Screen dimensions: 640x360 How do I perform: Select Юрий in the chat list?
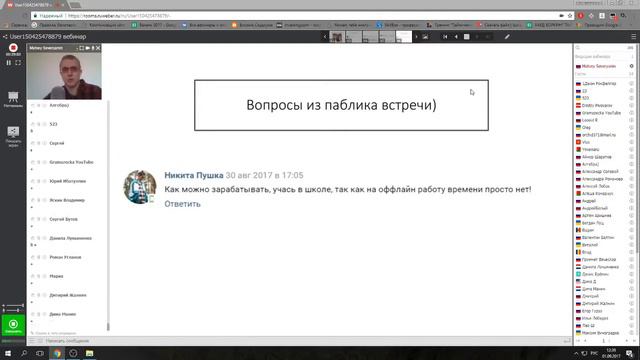(67, 181)
